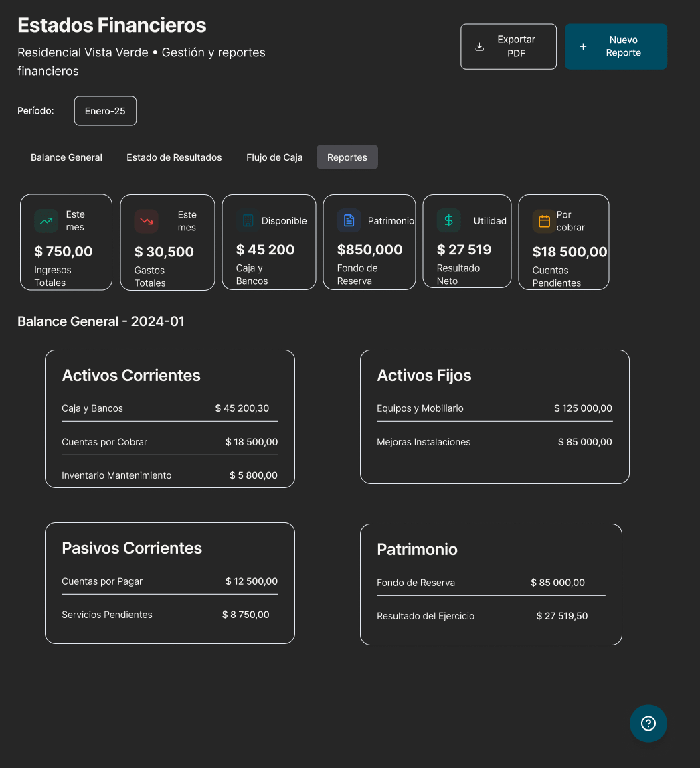Select the Reportes tab
700x768 pixels.
point(347,157)
